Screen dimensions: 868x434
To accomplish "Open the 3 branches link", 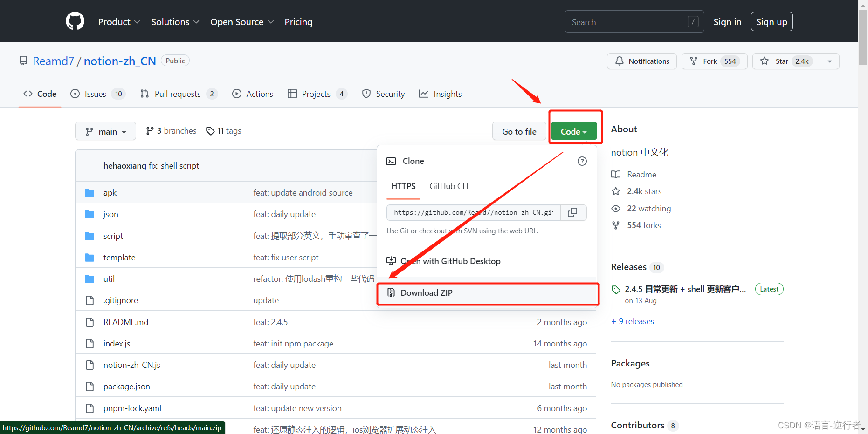I will point(171,131).
